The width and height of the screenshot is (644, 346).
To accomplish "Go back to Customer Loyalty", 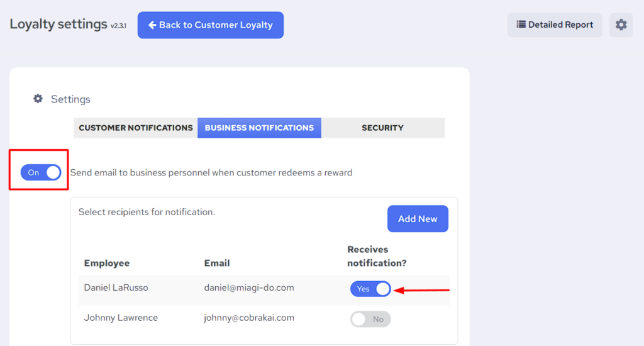I will click(x=211, y=25).
